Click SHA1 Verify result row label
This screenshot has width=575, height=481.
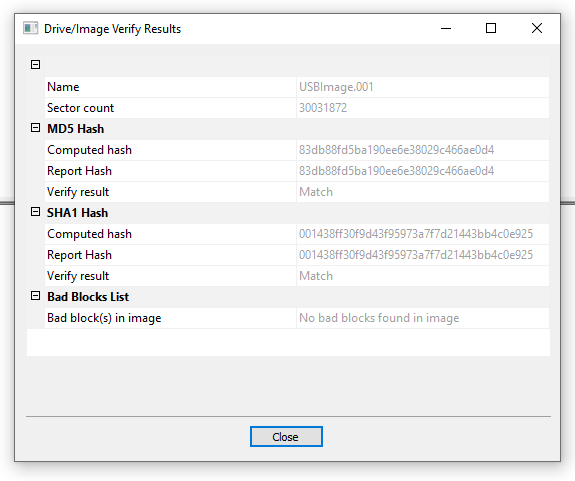(x=78, y=276)
